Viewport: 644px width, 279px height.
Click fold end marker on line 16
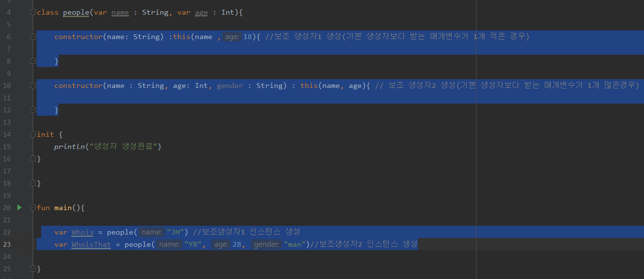click(x=33, y=159)
